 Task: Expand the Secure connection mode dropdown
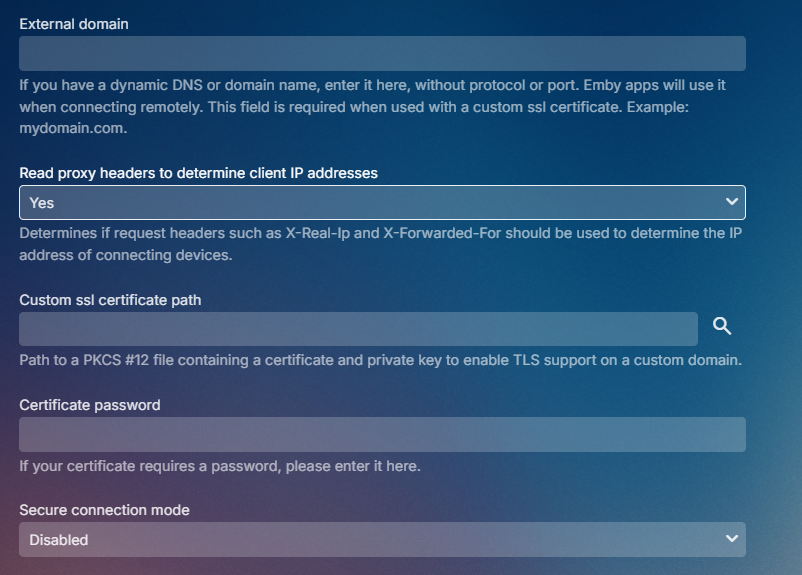(382, 540)
